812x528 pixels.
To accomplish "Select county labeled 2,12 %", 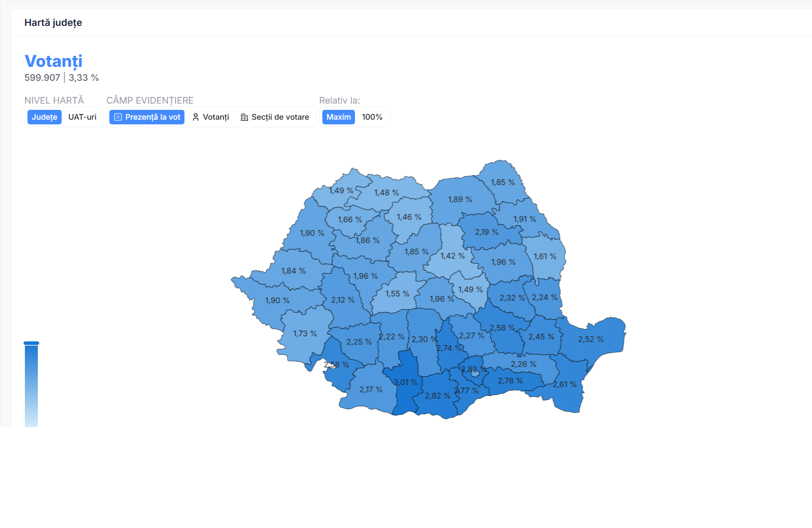I will click(343, 300).
